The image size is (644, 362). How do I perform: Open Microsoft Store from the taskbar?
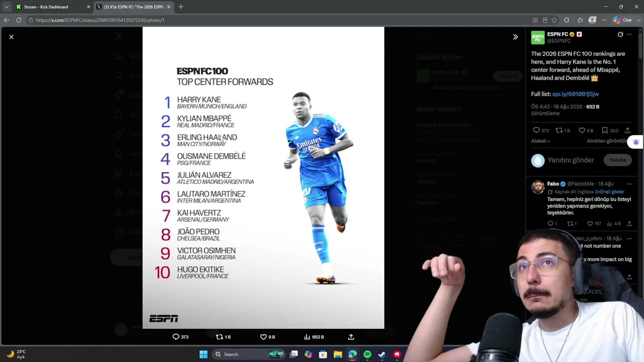(323, 354)
